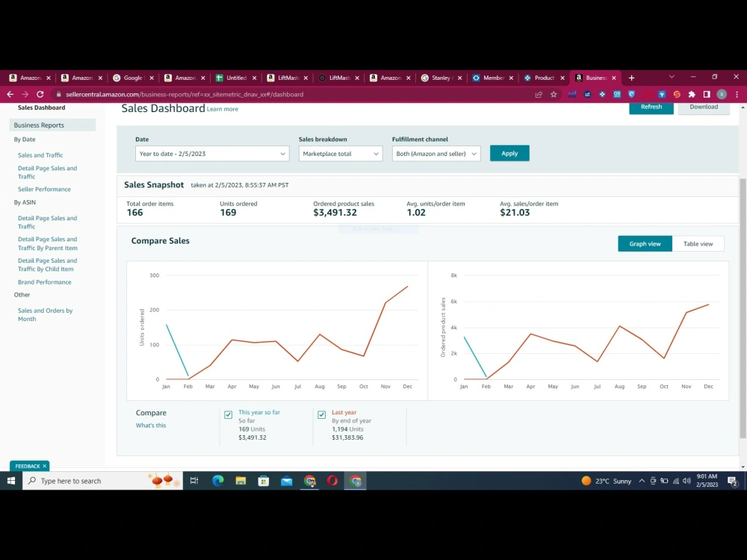Click the red triangle extension icon
Image resolution: width=747 pixels, height=560 pixels.
pos(646,94)
